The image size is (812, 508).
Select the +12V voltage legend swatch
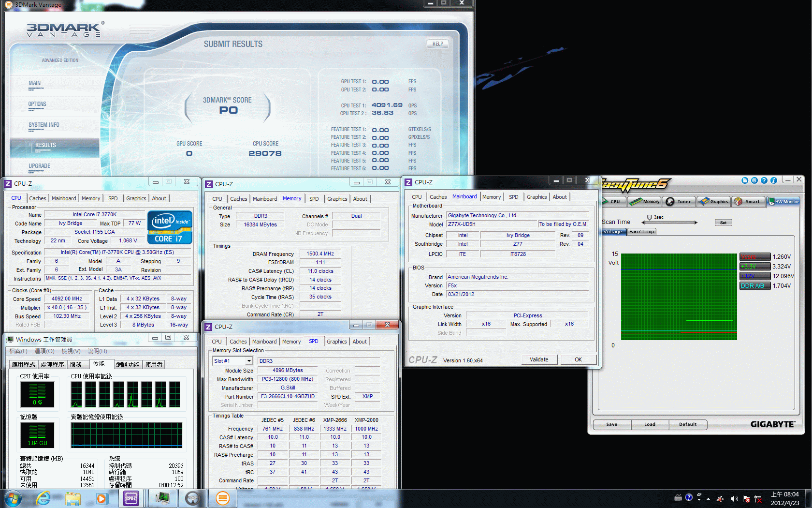pyautogui.click(x=755, y=276)
